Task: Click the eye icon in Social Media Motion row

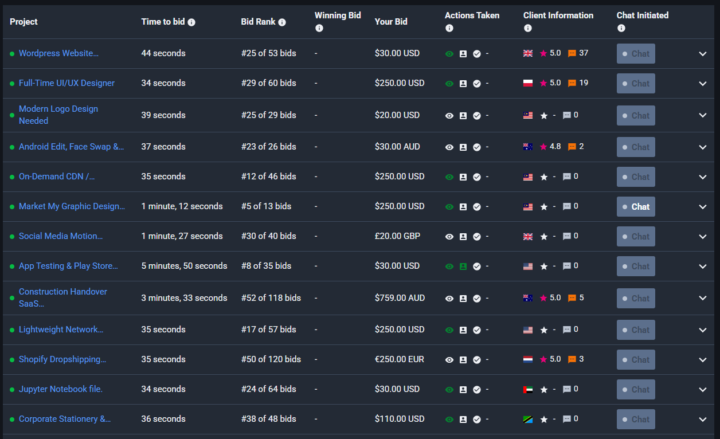Action: [x=449, y=237]
